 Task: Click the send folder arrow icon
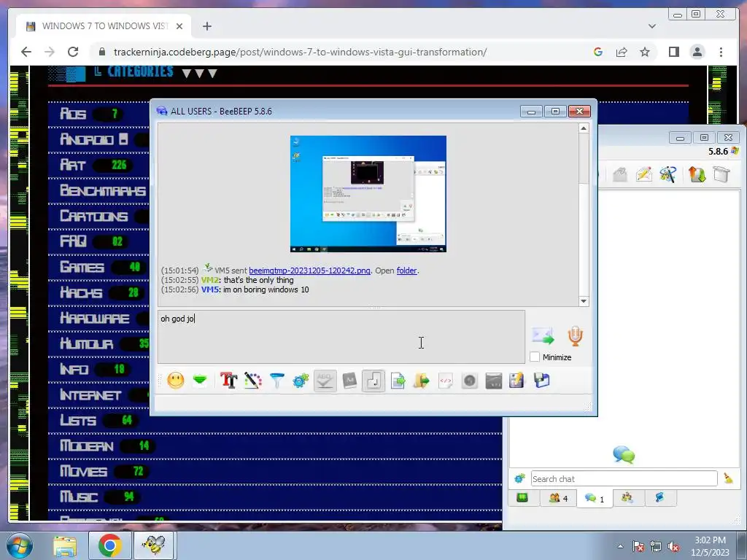coord(421,381)
